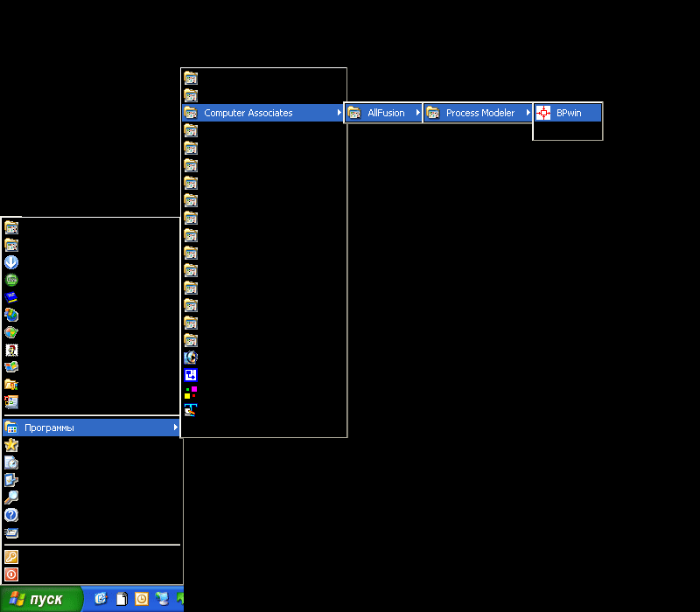Click the Программы folder icon
Viewport: 700px width, 612px height.
tap(11, 428)
